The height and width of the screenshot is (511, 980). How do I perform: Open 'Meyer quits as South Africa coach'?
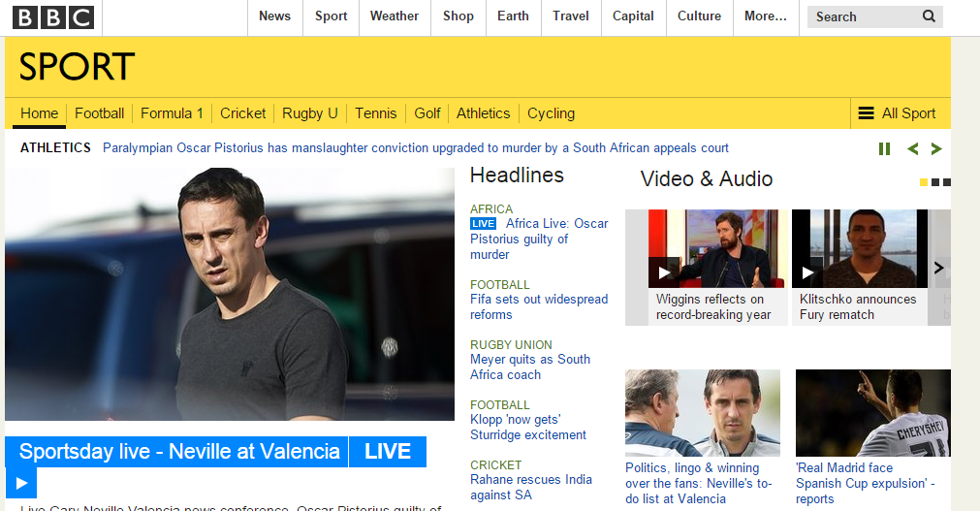pos(530,367)
